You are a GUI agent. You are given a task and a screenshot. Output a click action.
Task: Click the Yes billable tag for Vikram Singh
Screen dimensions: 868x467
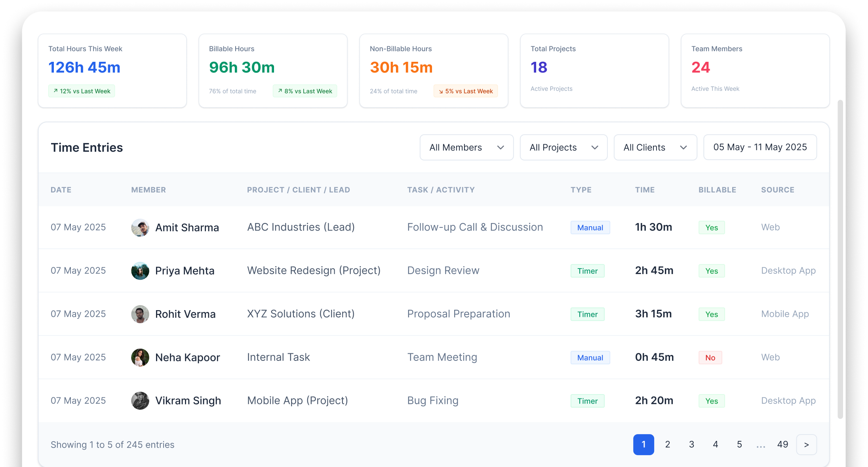(712, 401)
